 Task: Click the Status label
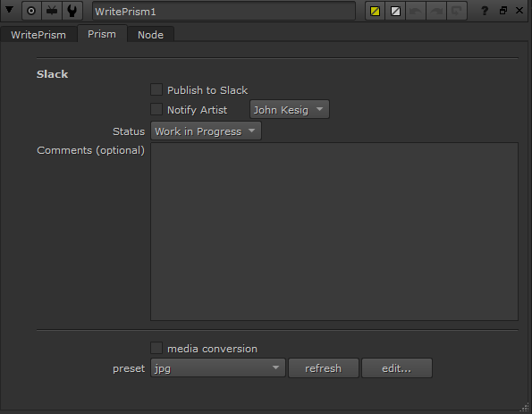pos(129,131)
